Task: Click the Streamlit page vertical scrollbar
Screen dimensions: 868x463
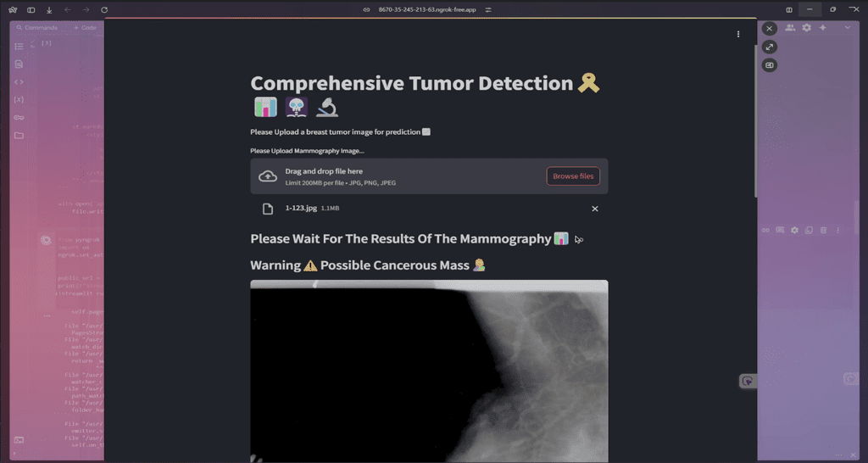Action: tap(754, 120)
